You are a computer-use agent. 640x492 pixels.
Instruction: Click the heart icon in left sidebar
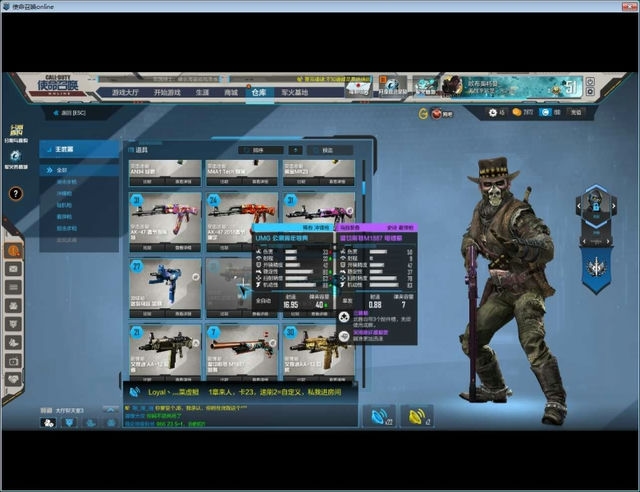click(x=14, y=379)
